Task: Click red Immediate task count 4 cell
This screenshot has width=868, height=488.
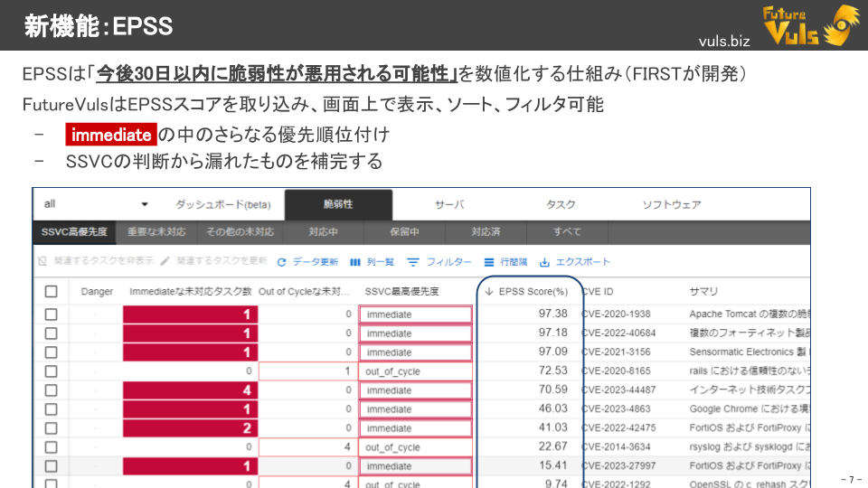Action: pos(190,390)
